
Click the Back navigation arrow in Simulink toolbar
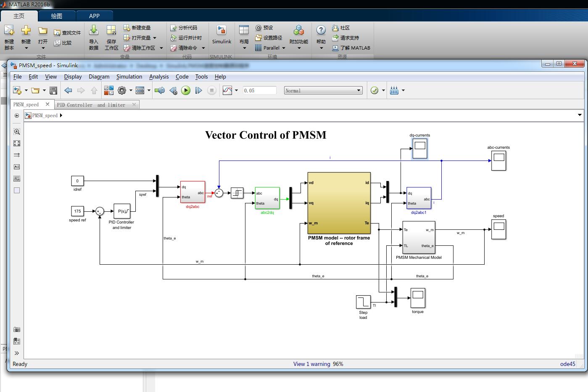click(68, 90)
